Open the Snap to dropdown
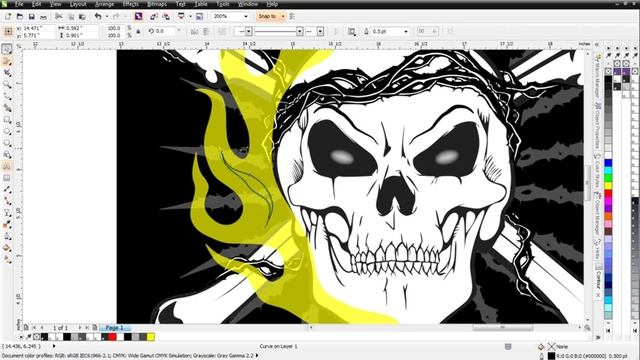This screenshot has height=360, width=640. (x=270, y=17)
